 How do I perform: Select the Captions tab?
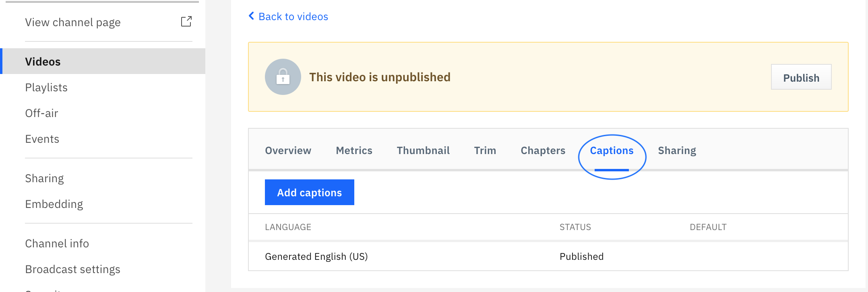[612, 150]
